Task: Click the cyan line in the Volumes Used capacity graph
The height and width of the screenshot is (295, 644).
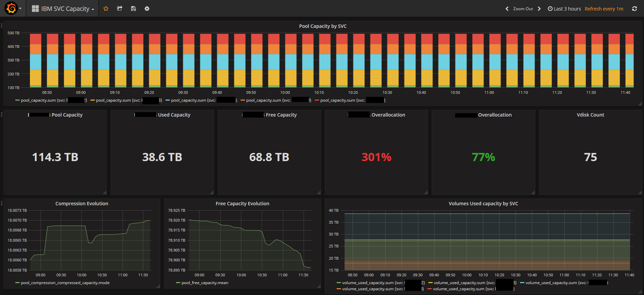Action: coord(487,213)
